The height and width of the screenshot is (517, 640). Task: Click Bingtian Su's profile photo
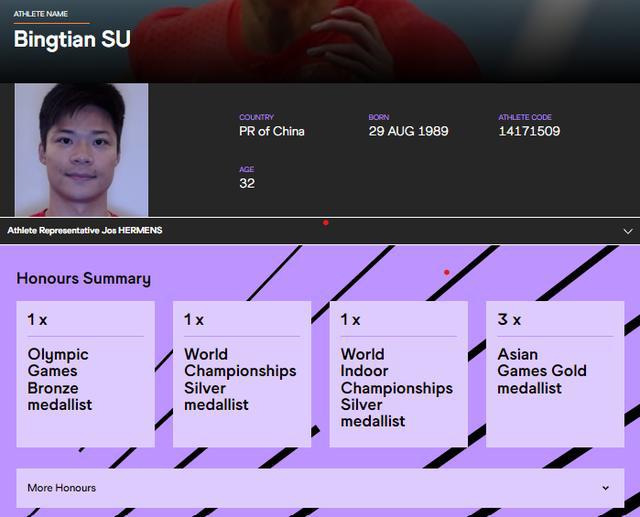[82, 150]
